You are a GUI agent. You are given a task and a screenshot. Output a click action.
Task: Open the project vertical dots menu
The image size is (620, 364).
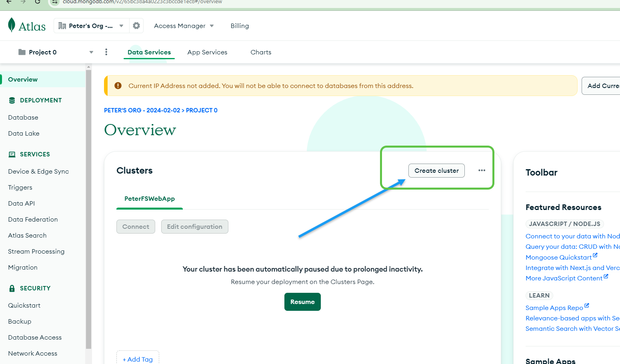pos(106,52)
